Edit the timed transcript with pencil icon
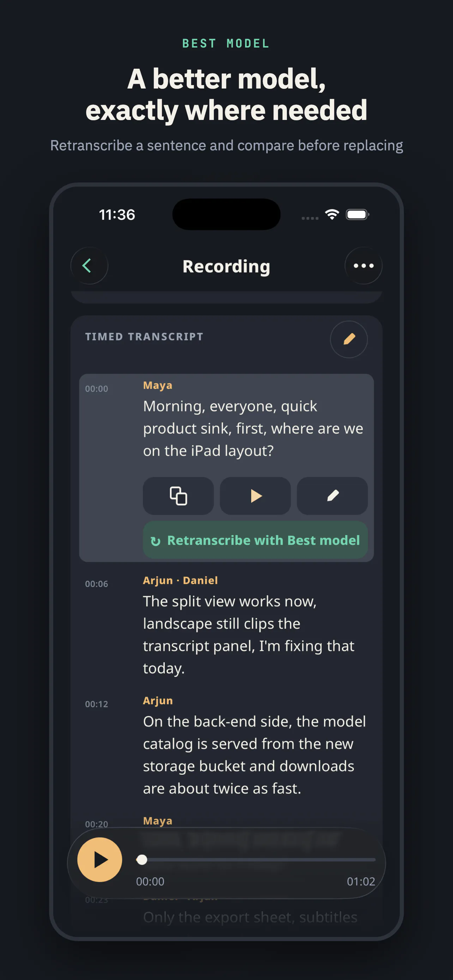Screen dimensions: 453x980 click(349, 339)
